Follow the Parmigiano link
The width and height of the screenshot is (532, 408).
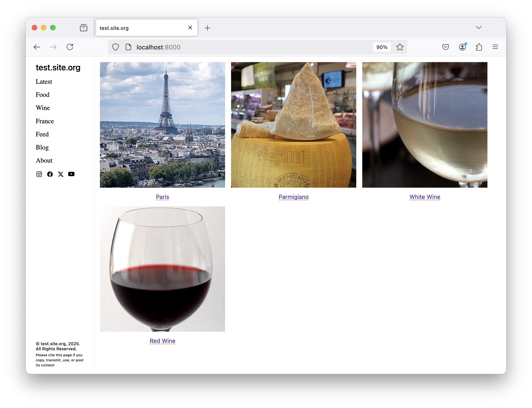[294, 197]
